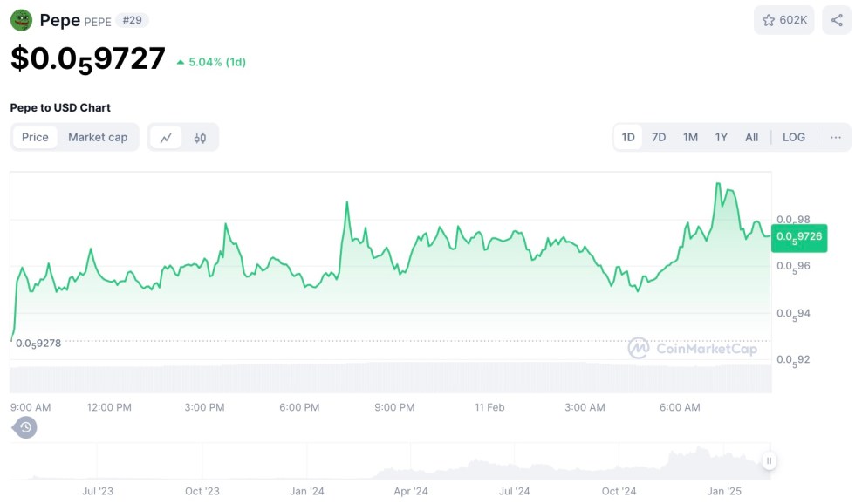
Task: Switch to candlestick chart view
Action: pyautogui.click(x=200, y=138)
